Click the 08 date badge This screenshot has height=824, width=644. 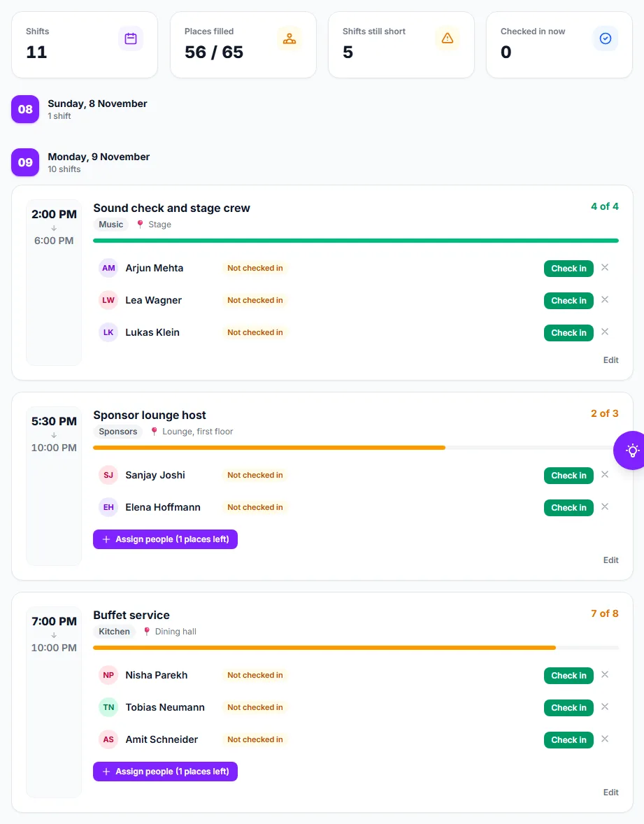point(25,109)
